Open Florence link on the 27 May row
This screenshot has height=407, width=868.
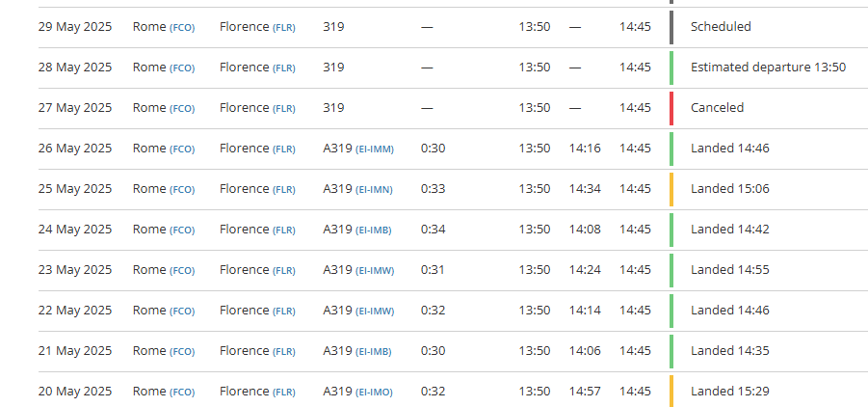244,108
